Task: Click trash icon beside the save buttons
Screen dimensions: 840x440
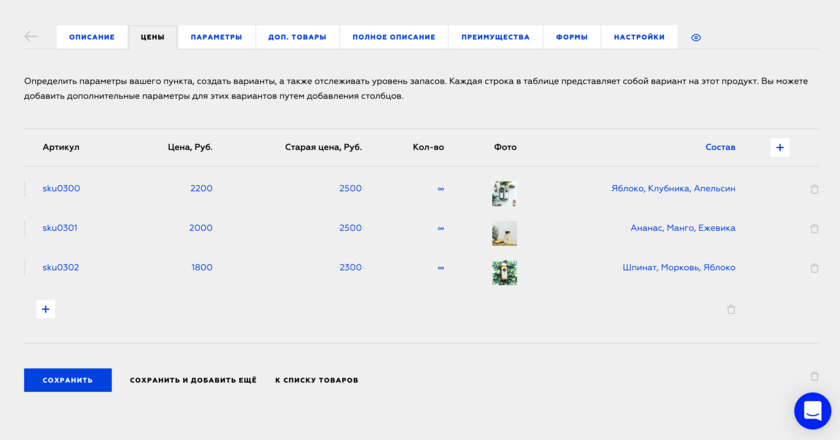Action: (814, 376)
